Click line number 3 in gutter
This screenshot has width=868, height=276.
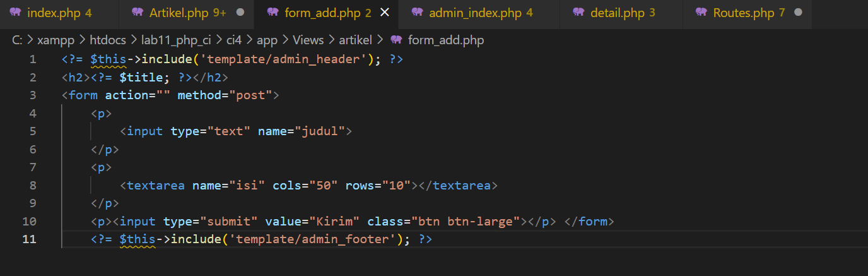click(33, 95)
